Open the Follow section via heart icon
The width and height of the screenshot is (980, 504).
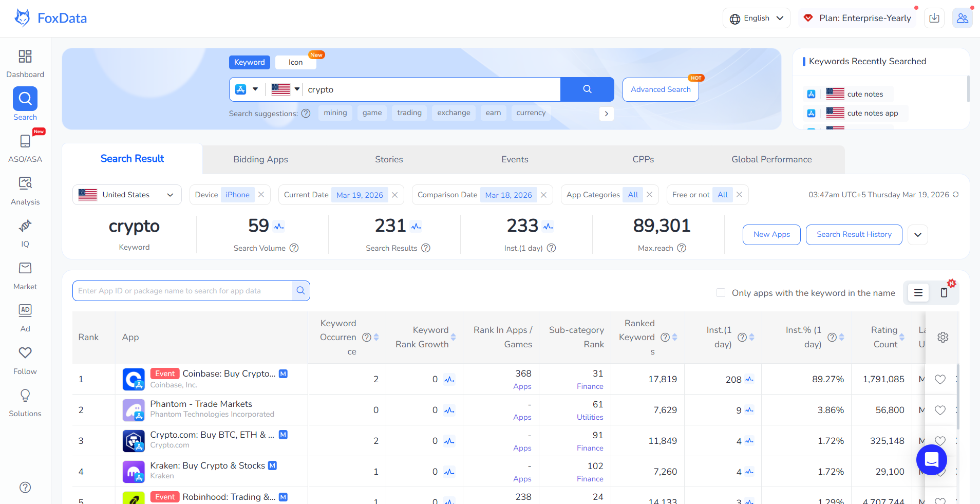[25, 359]
